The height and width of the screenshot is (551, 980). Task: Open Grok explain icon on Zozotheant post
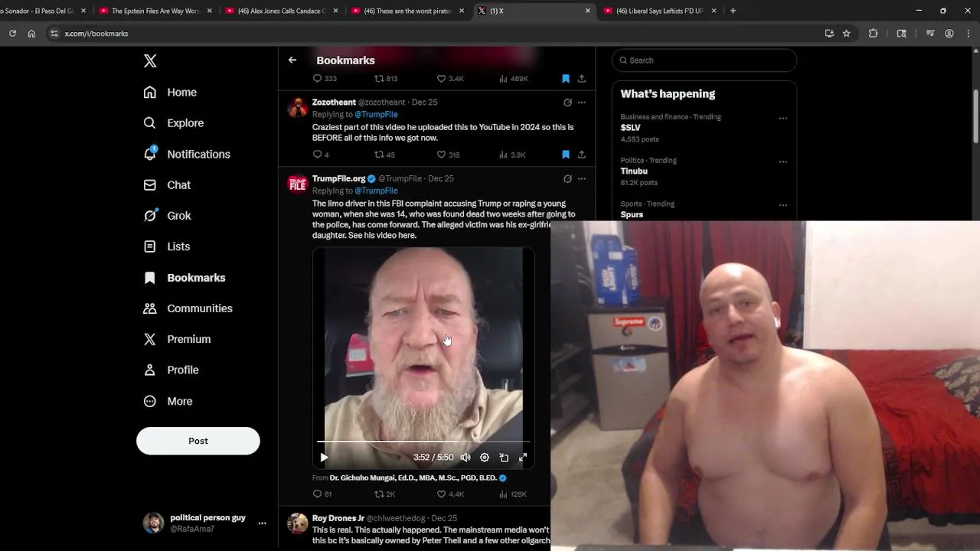(567, 103)
